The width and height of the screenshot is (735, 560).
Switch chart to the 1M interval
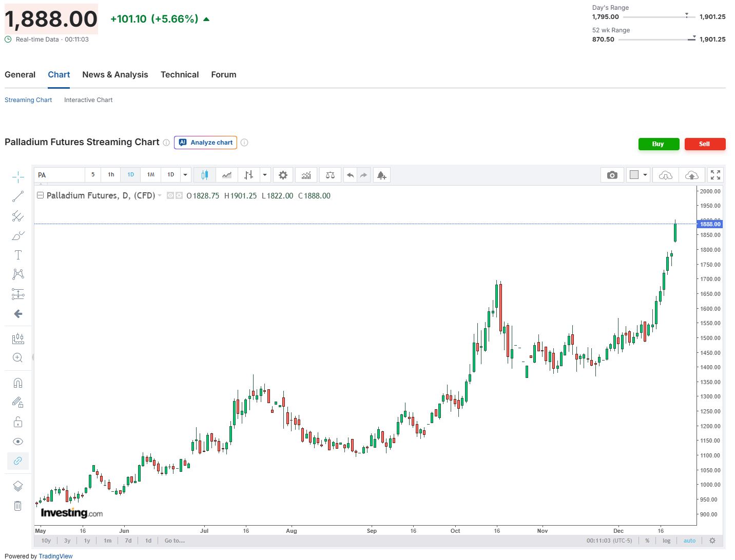click(x=151, y=175)
